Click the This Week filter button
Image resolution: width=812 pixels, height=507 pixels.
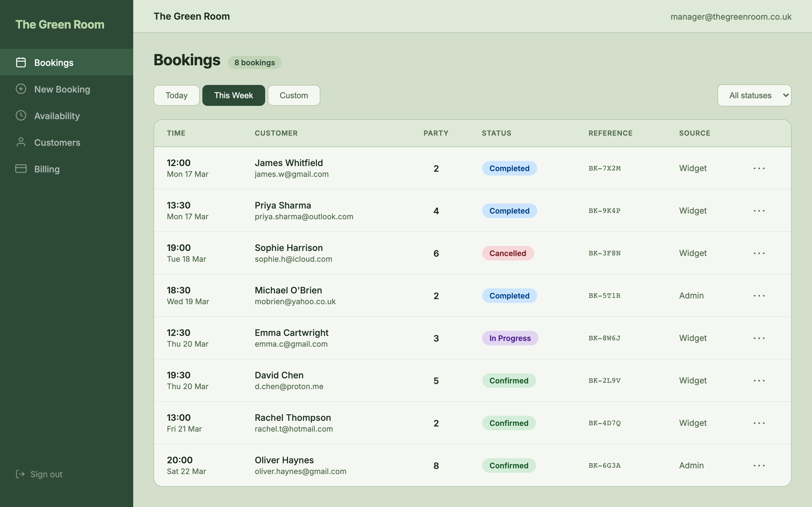[x=233, y=95]
